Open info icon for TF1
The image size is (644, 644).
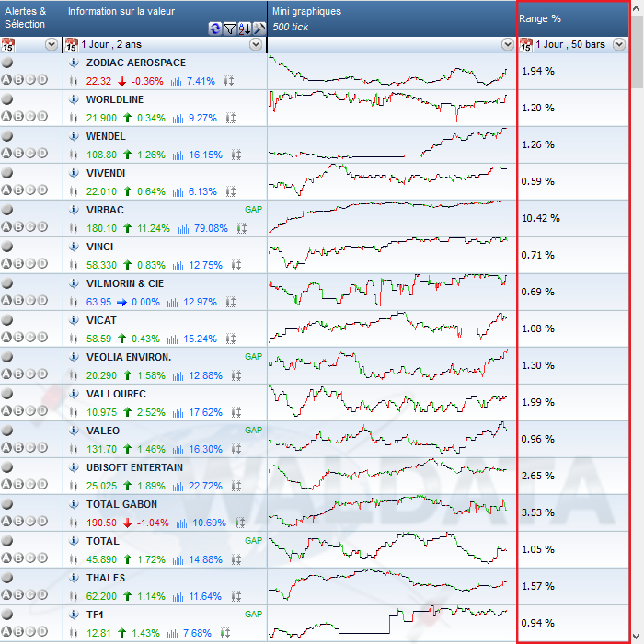pyautogui.click(x=74, y=615)
